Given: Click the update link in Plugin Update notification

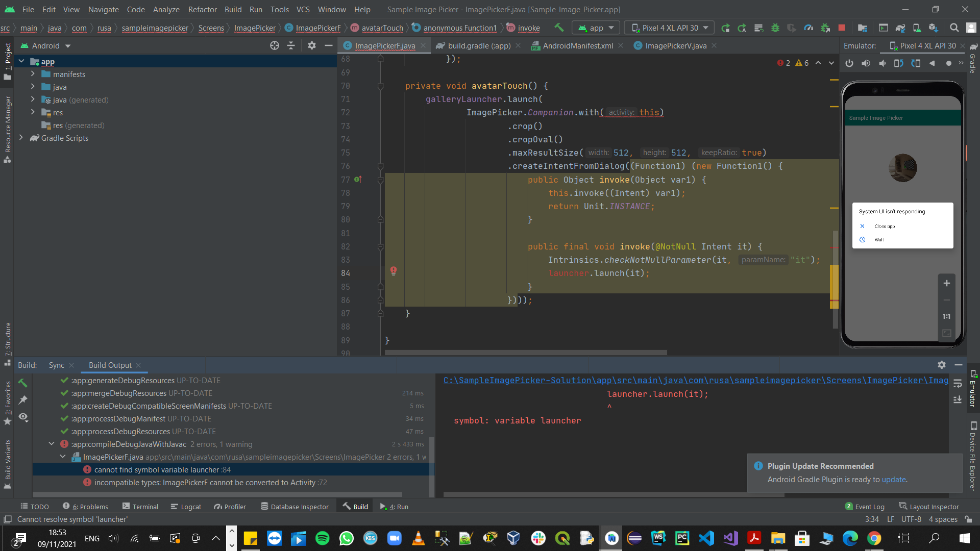Looking at the screenshot, I should [895, 480].
